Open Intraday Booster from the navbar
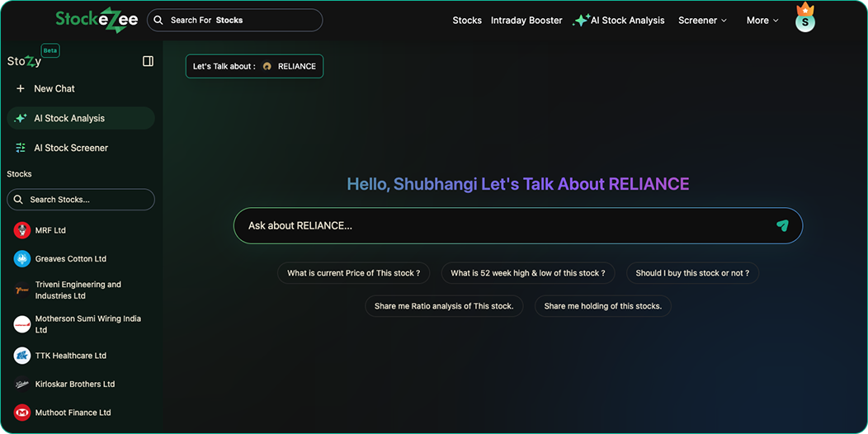Viewport: 868px width, 434px height. click(526, 21)
